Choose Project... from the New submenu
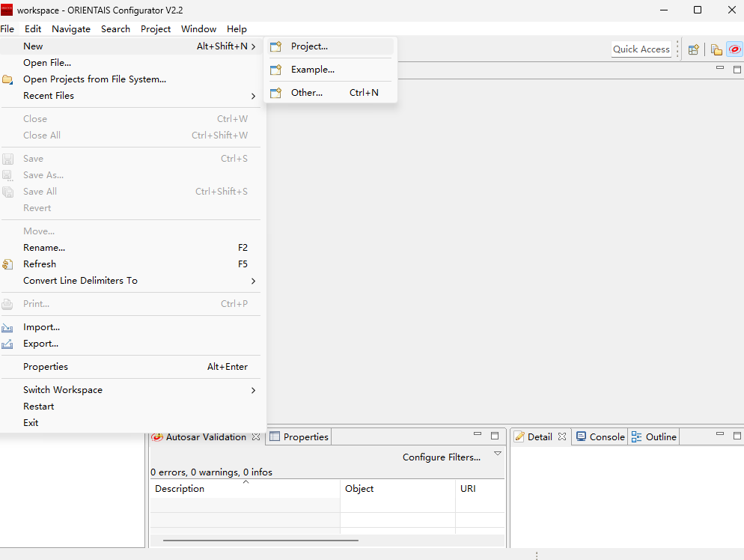The height and width of the screenshot is (560, 744). (309, 46)
